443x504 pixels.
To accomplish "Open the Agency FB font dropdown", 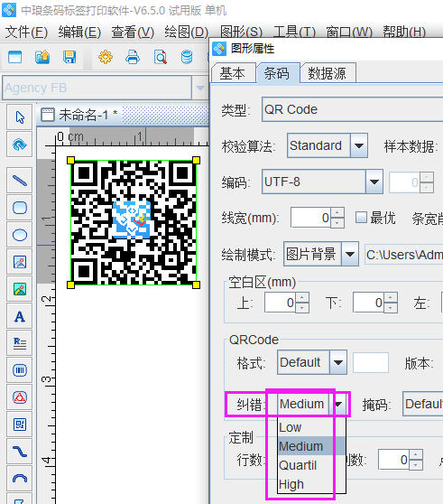I will [x=200, y=88].
